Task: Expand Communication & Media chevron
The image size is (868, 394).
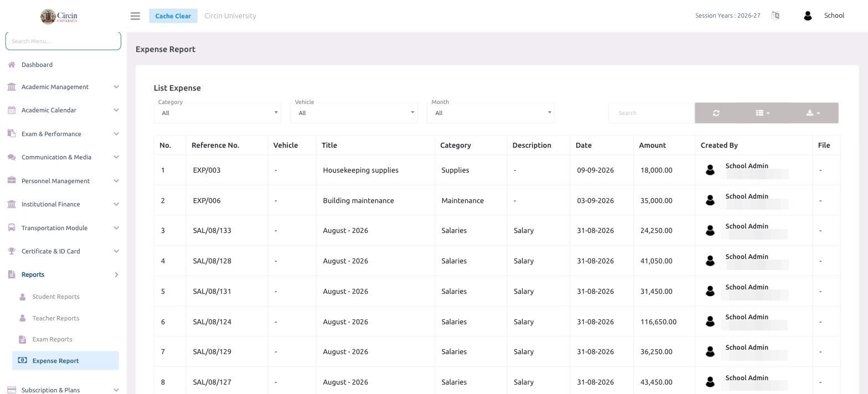Action: (x=116, y=157)
